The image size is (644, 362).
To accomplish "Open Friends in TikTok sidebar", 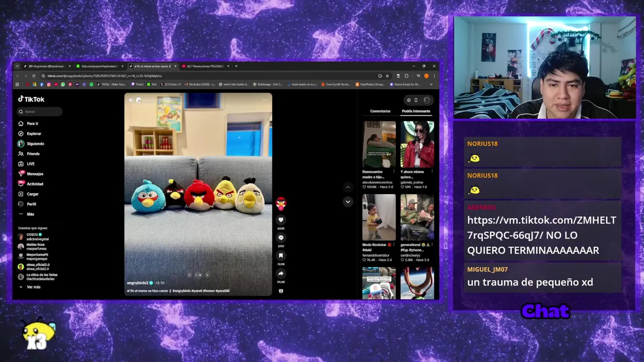I will point(29,154).
